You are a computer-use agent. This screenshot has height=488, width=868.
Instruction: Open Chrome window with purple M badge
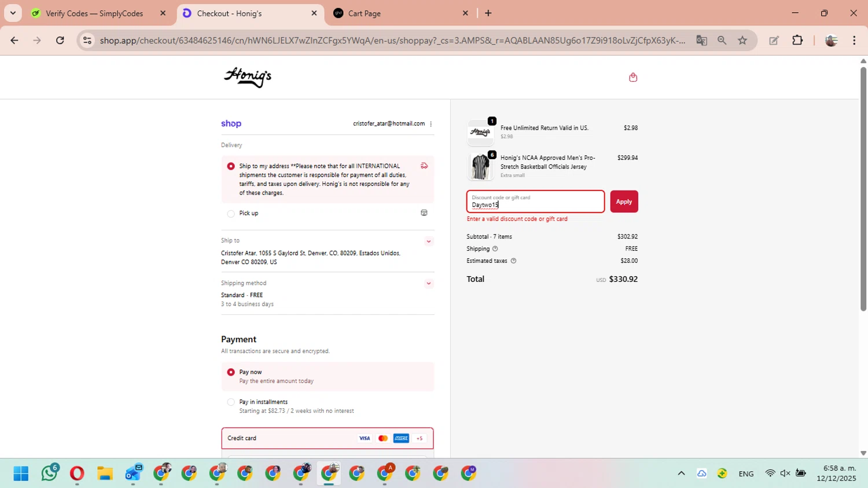469,473
